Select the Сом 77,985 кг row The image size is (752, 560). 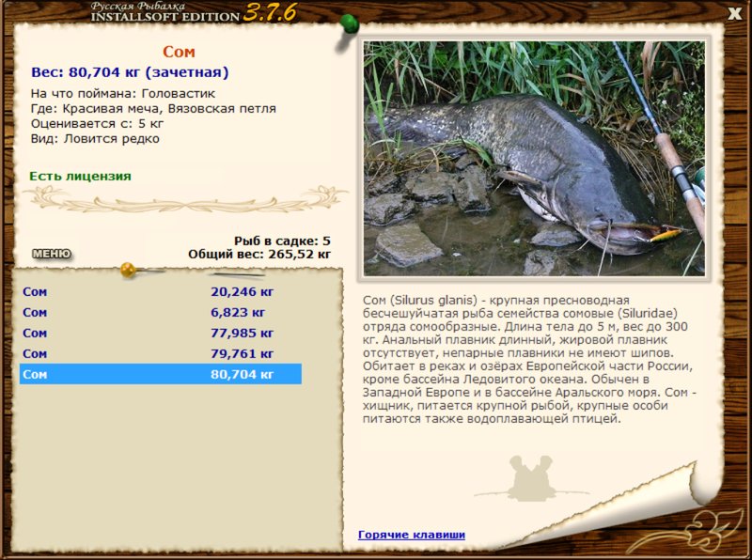pos(161,333)
